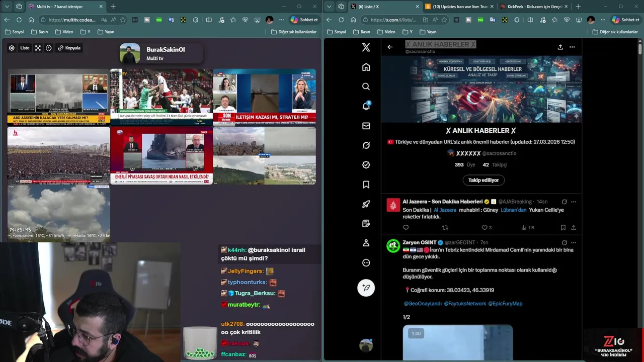Add Multi tv page to favorites star
This screenshot has width=644, height=362.
122,20
